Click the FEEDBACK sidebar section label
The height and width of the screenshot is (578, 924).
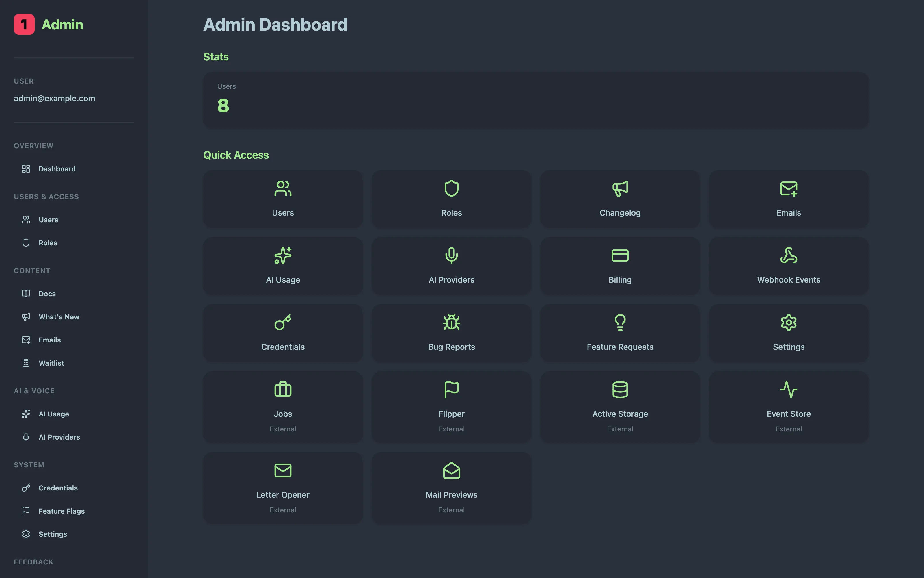click(33, 562)
